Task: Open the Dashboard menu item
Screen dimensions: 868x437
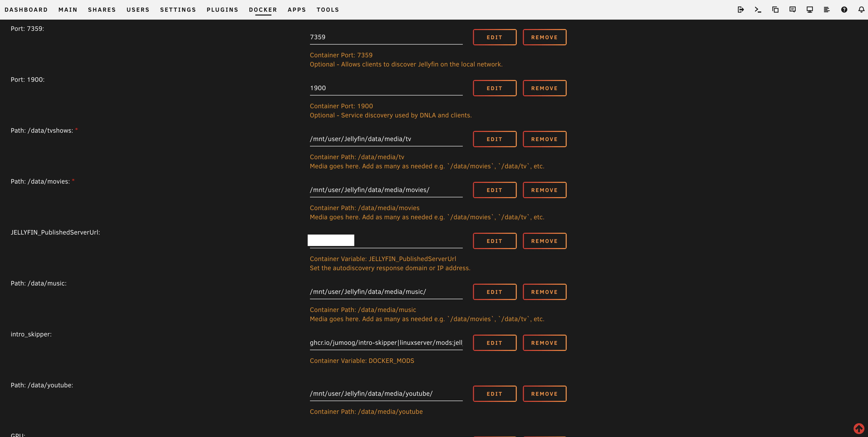Action: (26, 10)
